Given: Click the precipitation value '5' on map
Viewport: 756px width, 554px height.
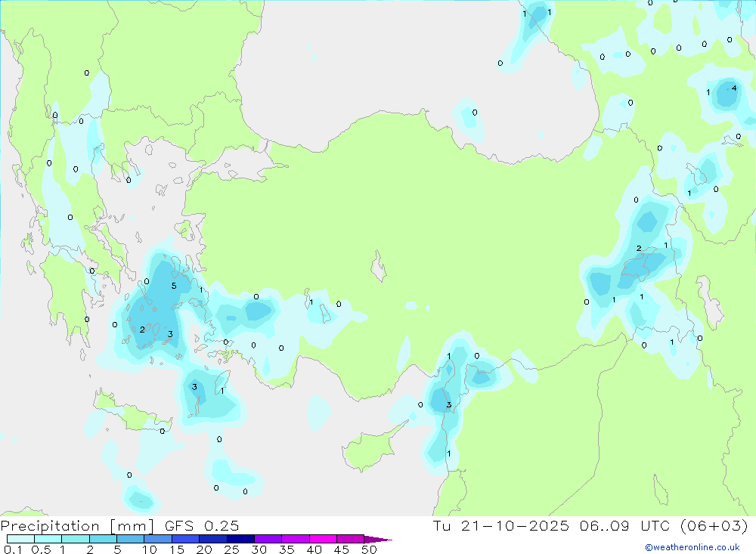Looking at the screenshot, I should tap(174, 286).
